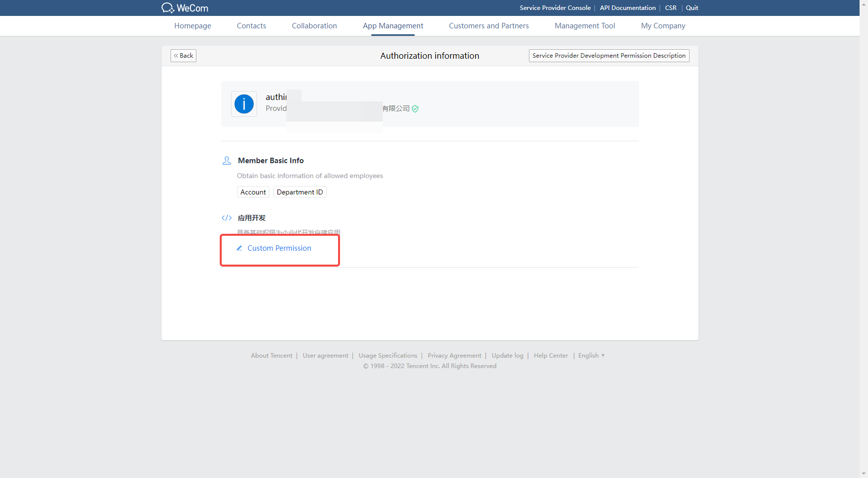The height and width of the screenshot is (478, 868).
Task: Click the green verified shield icon
Action: point(415,109)
